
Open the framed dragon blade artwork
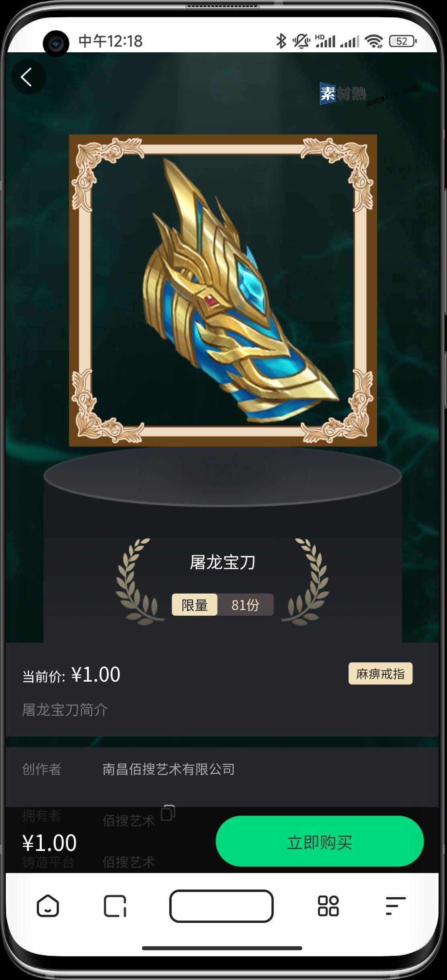pyautogui.click(x=223, y=290)
